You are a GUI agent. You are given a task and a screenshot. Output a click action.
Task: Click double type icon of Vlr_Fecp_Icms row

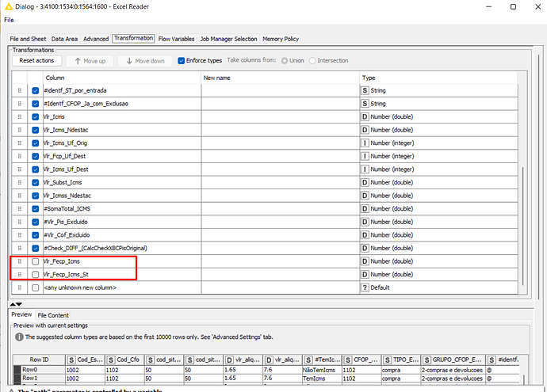(365, 261)
